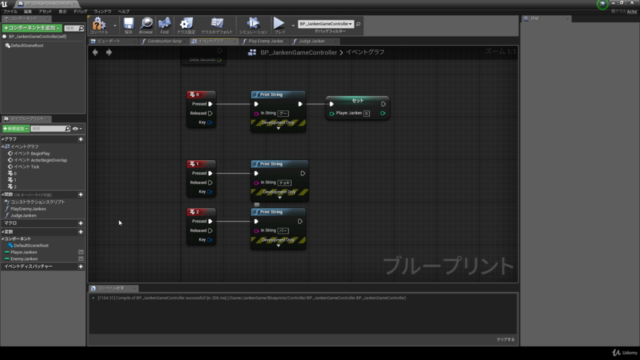The width and height of the screenshot is (640, 360).
Task: Open Compile options dropdown arrow
Action: click(x=115, y=26)
